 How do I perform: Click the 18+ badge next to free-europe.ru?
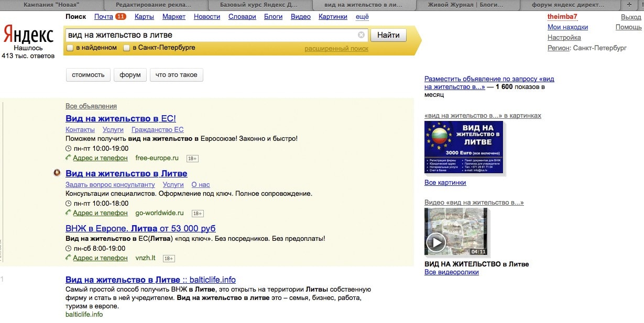pyautogui.click(x=192, y=158)
